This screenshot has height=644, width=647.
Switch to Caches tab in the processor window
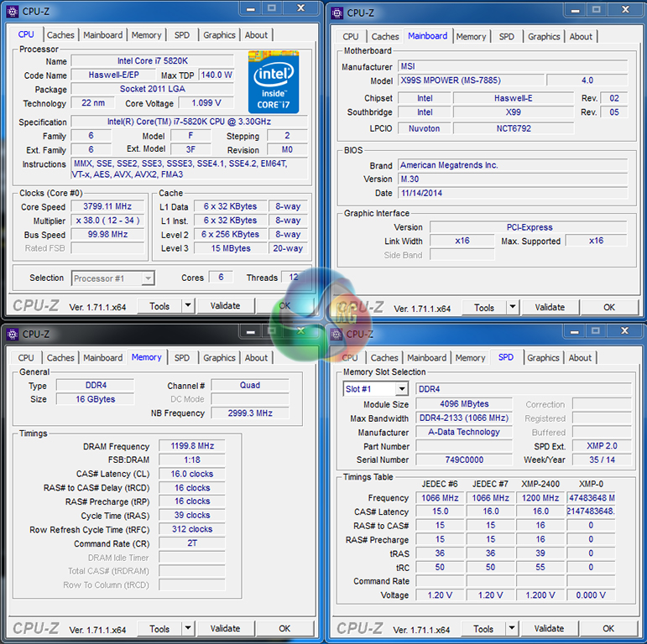60,35
